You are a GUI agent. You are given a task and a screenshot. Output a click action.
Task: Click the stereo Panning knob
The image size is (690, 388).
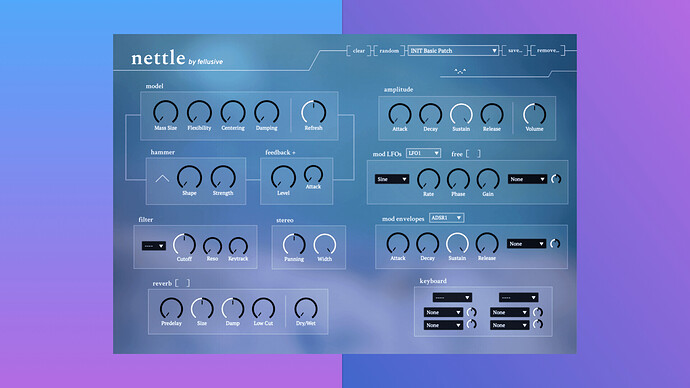click(294, 245)
